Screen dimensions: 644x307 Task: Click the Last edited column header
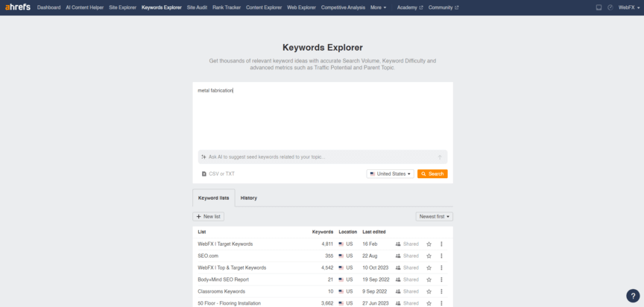(374, 232)
